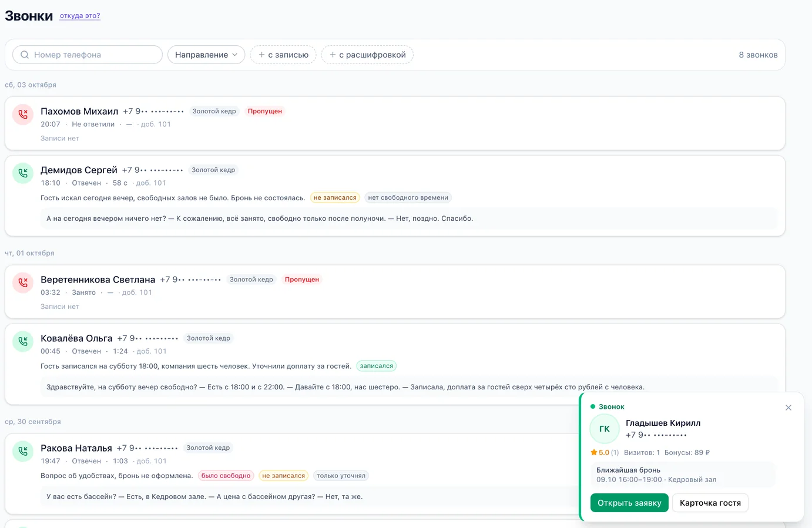Click the ГК avatar in call popup
The height and width of the screenshot is (528, 812).
click(x=605, y=429)
